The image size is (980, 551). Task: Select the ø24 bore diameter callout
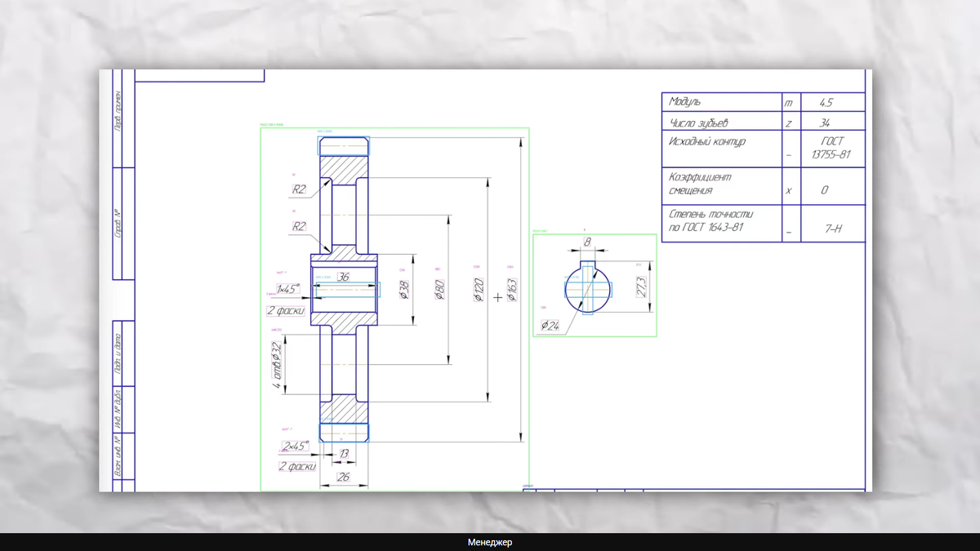(x=550, y=326)
